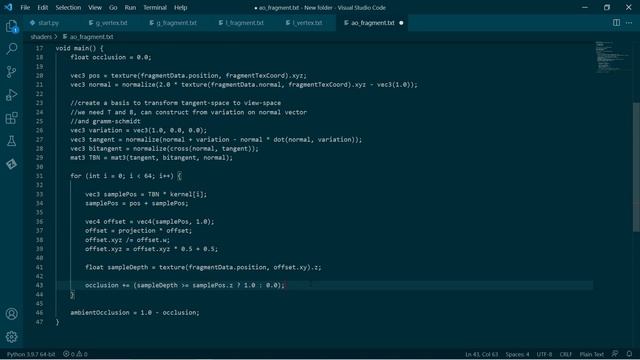Click 'offset = projection * offset;' line
640x360 pixels.
138,231
